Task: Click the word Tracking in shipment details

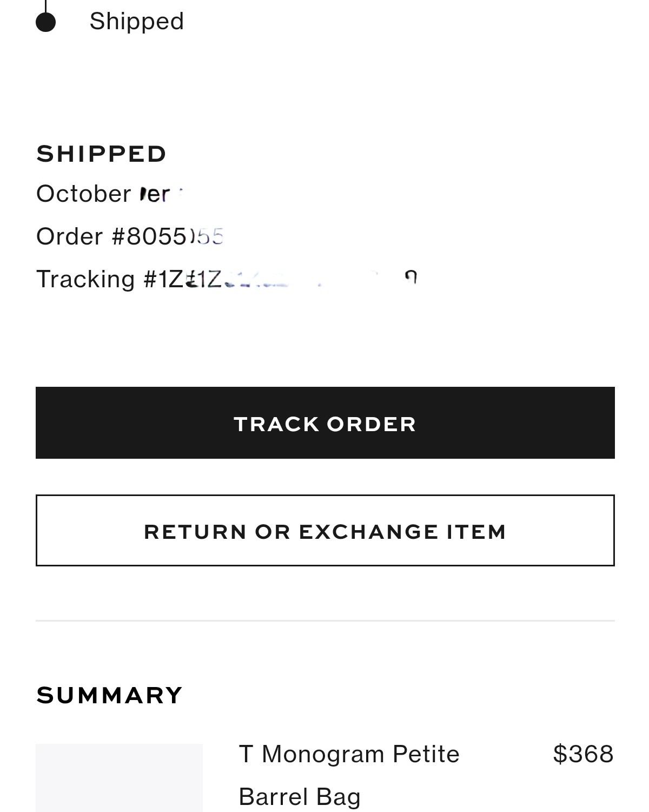Action: [85, 279]
